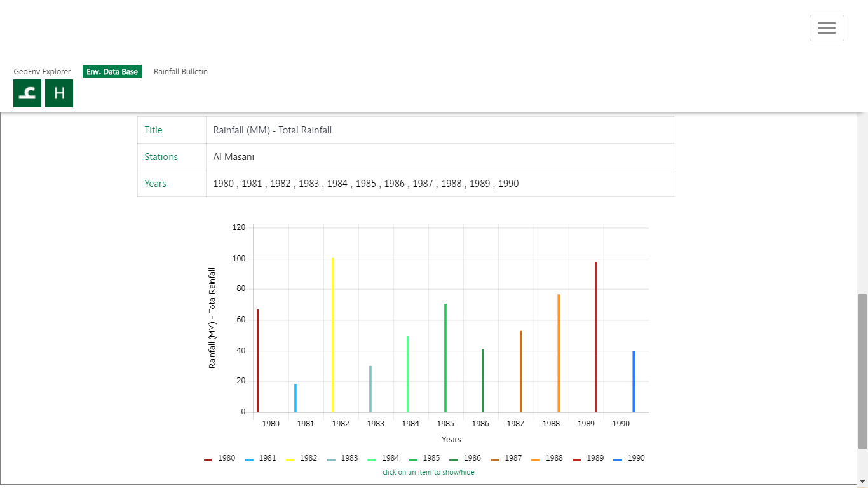This screenshot has width=868, height=488.
Task: Toggle 1987 series in chart legend
Action: pyautogui.click(x=506, y=458)
